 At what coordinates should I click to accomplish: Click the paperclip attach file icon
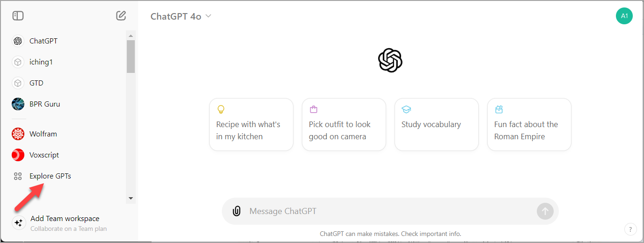click(x=237, y=211)
